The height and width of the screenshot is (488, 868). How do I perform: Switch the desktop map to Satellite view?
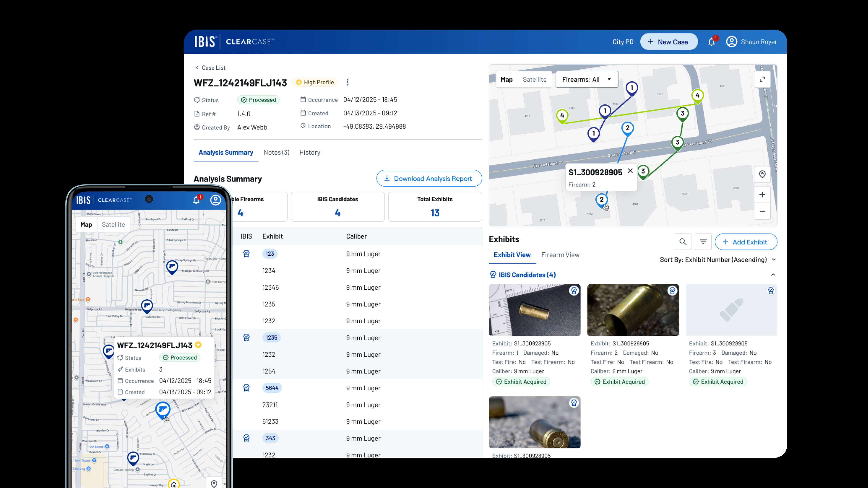click(x=534, y=80)
